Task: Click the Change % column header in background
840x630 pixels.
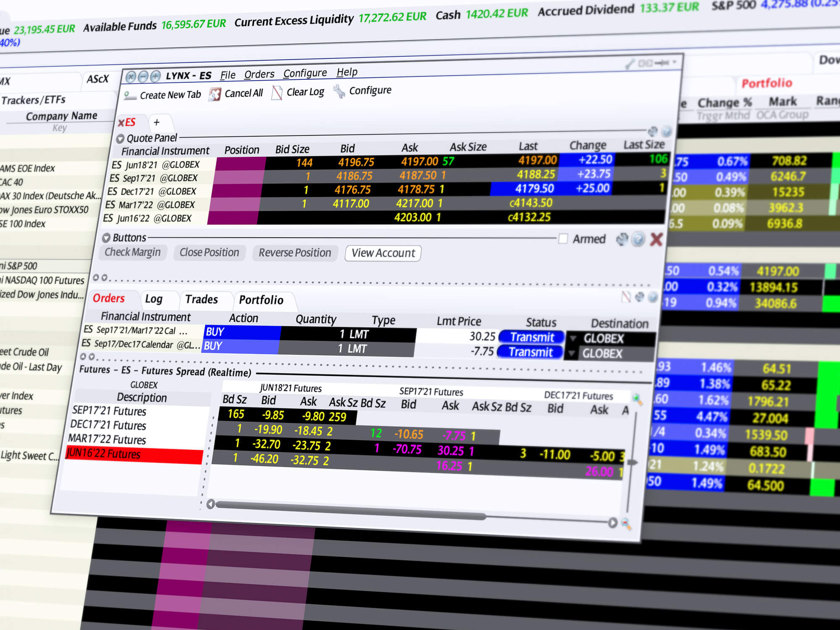Action: coord(724,103)
